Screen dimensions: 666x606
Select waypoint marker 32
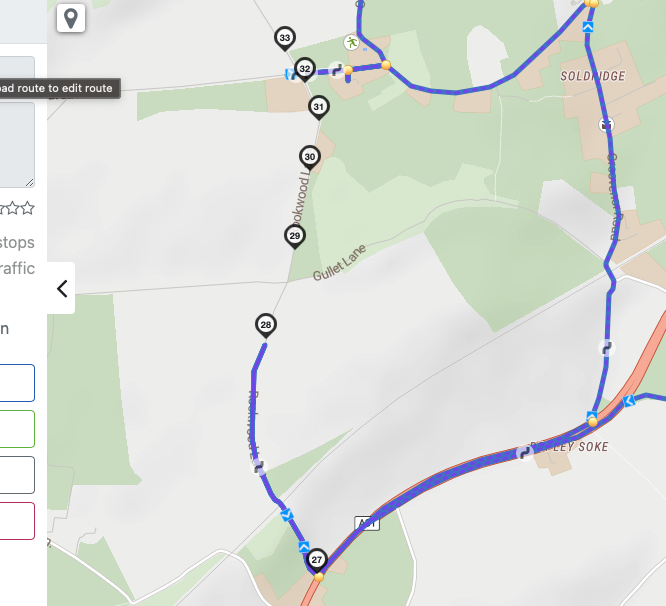pyautogui.click(x=305, y=70)
